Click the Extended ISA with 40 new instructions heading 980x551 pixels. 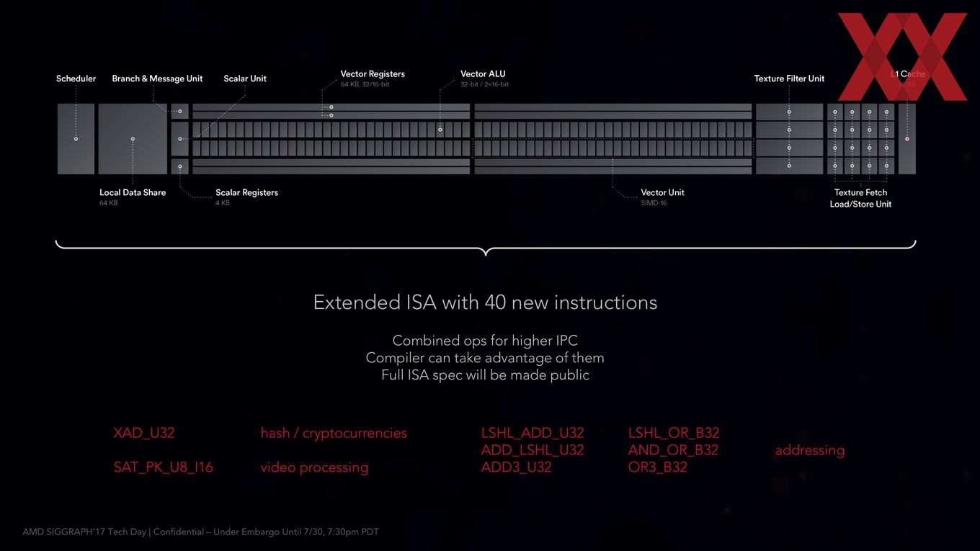[x=485, y=302]
